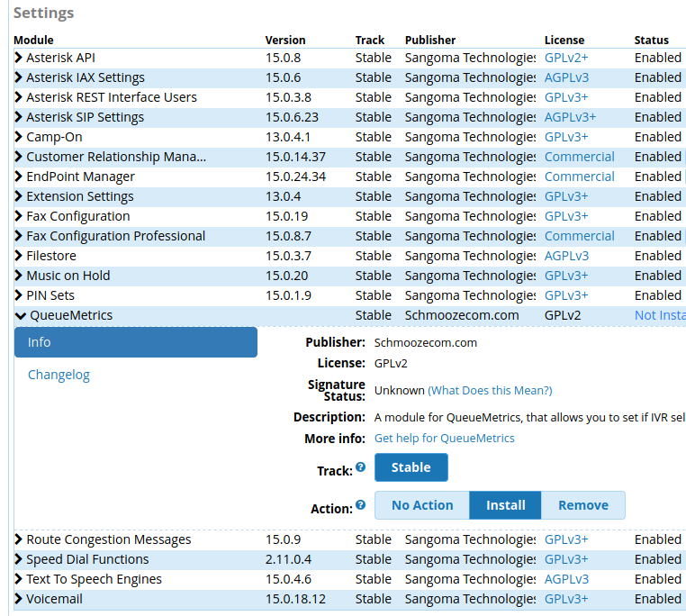Click the help icon next to Track
The image size is (686, 616).
[361, 467]
